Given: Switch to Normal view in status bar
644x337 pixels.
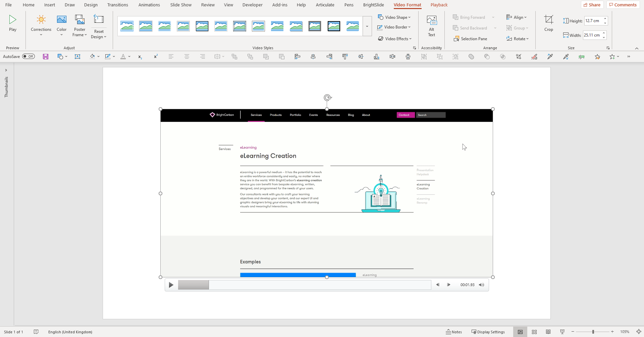Looking at the screenshot, I should point(520,332).
